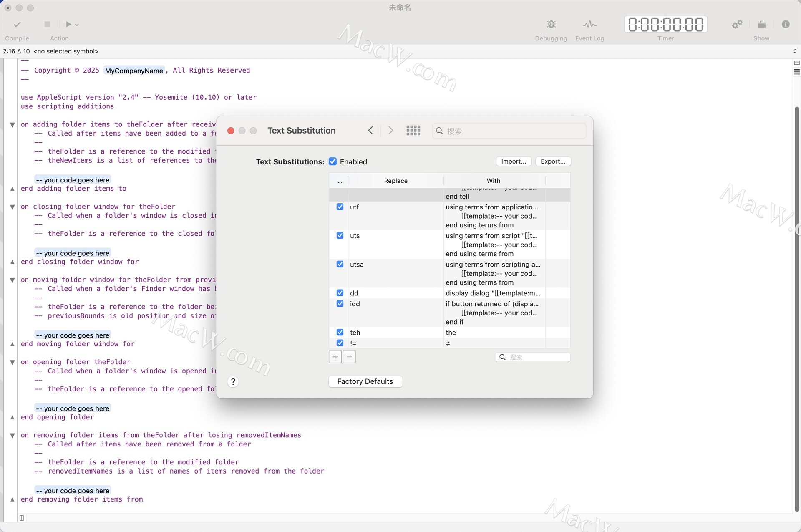Collapse the moving folder window handler
The height and width of the screenshot is (532, 801).
(x=12, y=280)
